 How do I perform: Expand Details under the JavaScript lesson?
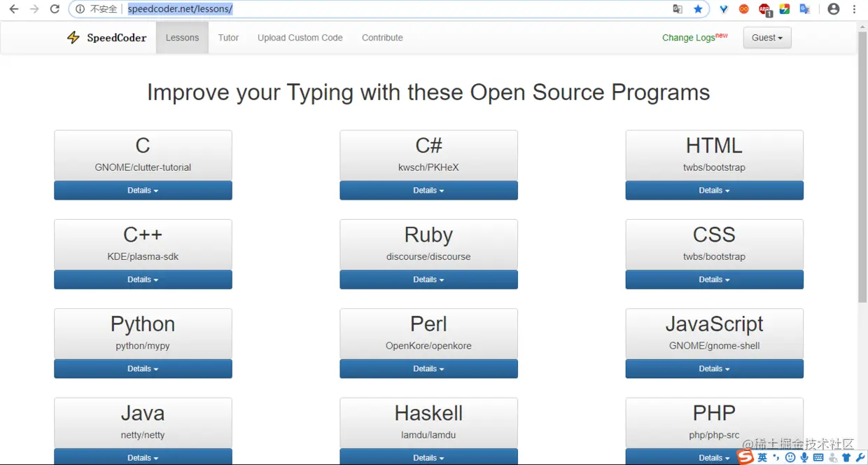pyautogui.click(x=714, y=368)
